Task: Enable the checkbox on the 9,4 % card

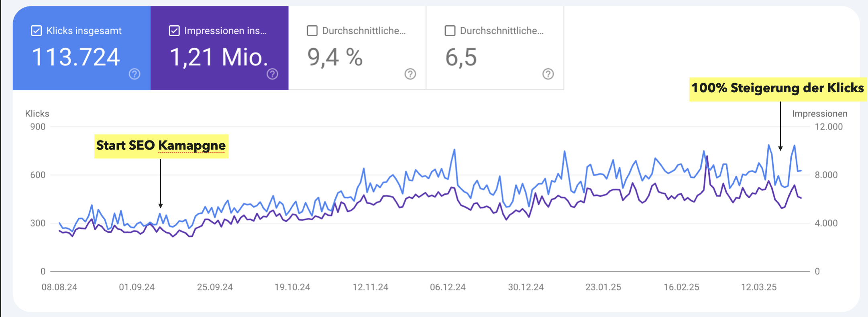Action: tap(312, 31)
